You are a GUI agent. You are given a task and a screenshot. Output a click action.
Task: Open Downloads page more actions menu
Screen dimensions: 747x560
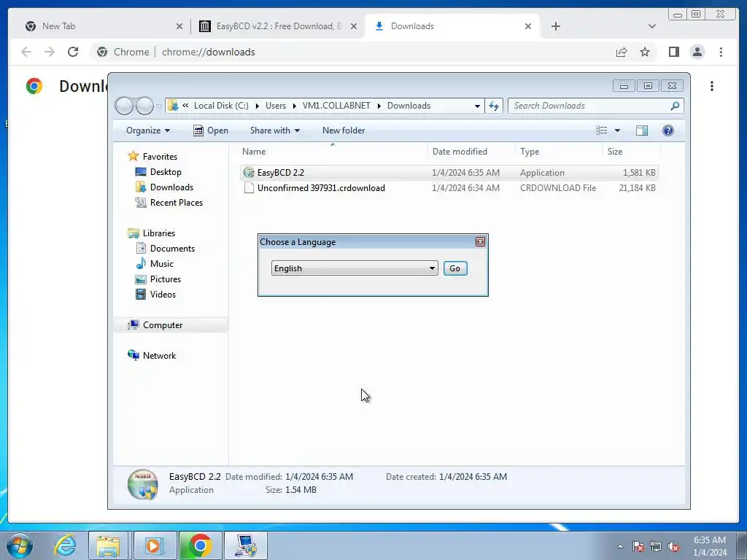coord(712,86)
